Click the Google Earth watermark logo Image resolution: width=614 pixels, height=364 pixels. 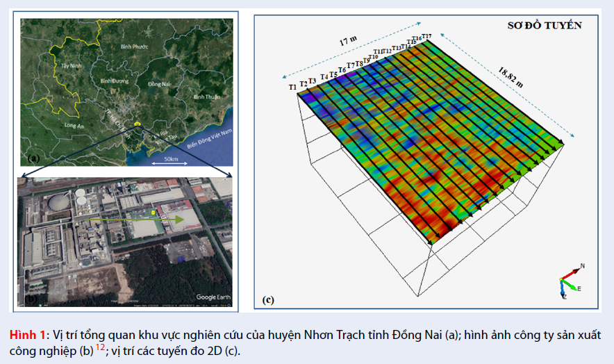pos(213,297)
